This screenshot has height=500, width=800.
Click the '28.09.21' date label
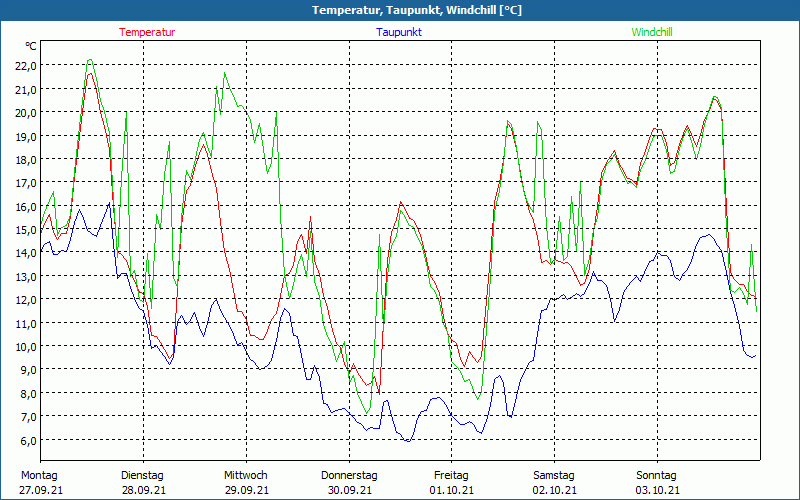point(144,490)
